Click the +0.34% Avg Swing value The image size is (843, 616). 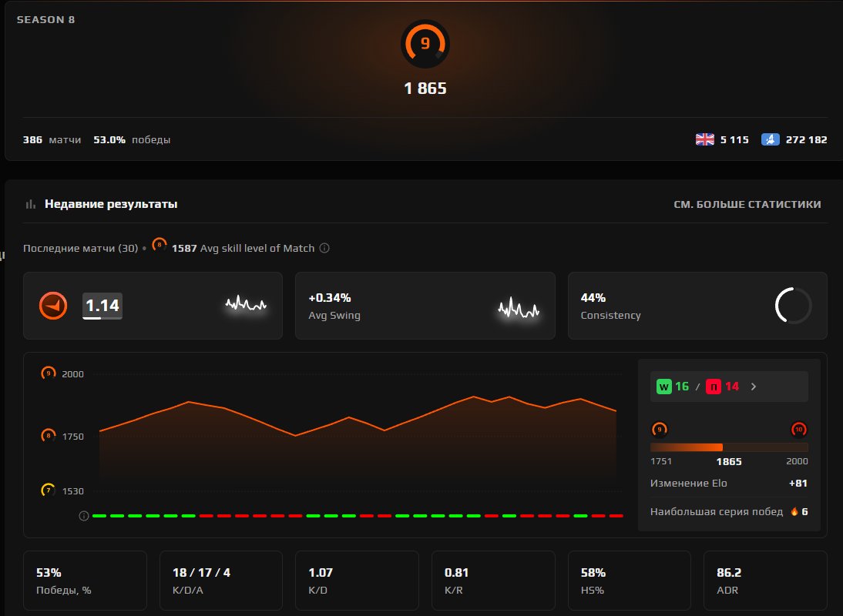pos(330,297)
